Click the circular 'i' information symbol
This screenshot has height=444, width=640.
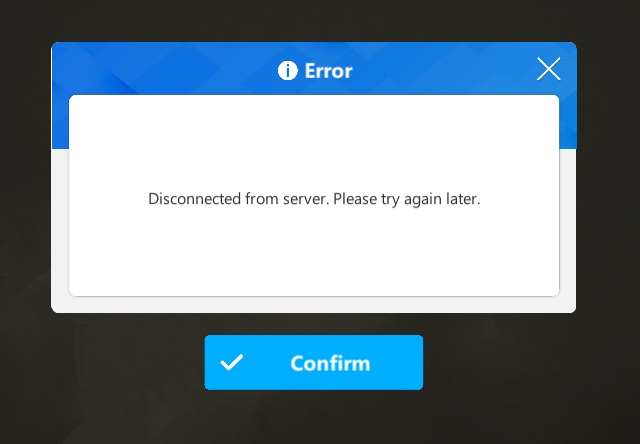(288, 71)
